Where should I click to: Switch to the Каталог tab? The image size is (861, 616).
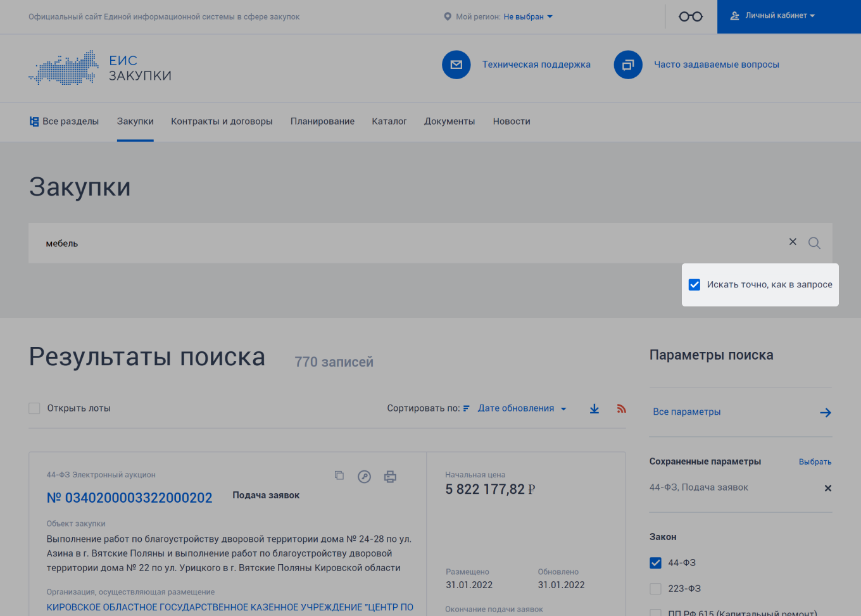389,122
